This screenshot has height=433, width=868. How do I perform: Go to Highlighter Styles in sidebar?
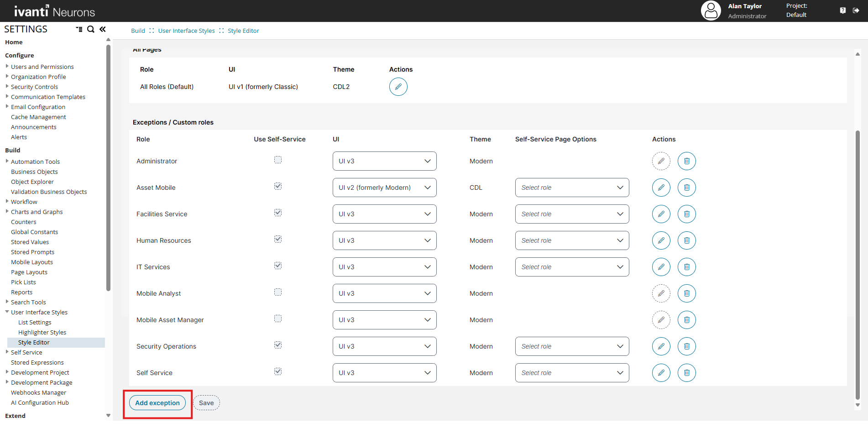pyautogui.click(x=42, y=332)
